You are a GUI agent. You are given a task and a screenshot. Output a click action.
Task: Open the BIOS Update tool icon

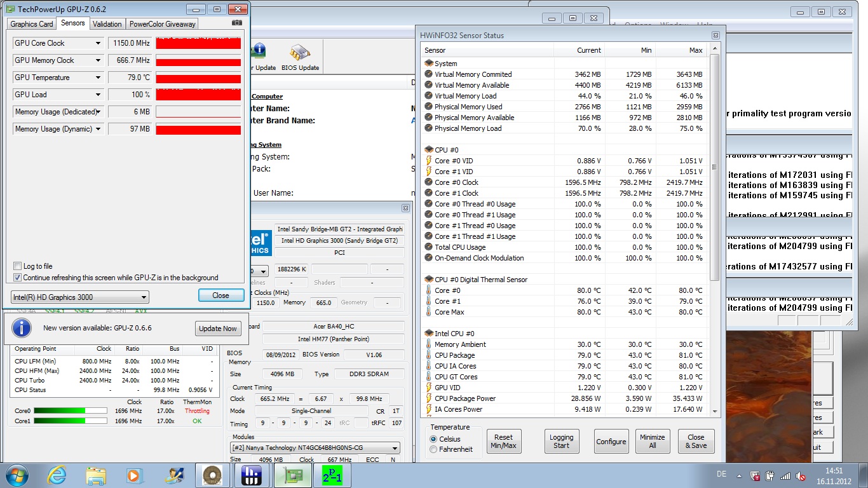click(x=300, y=58)
